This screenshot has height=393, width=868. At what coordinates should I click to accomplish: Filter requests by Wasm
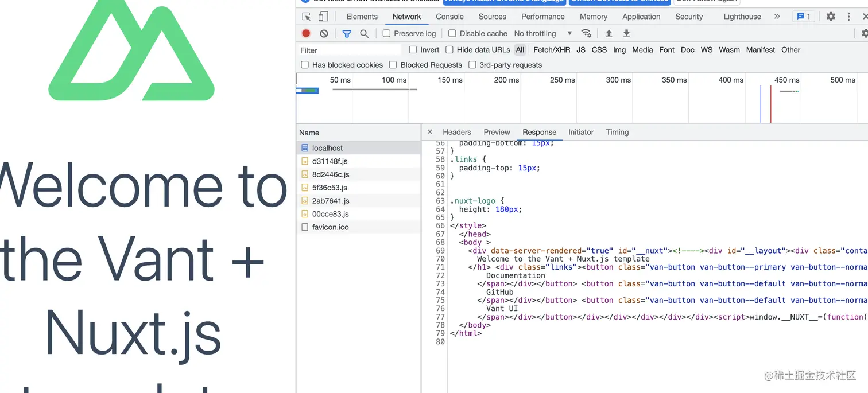(729, 50)
